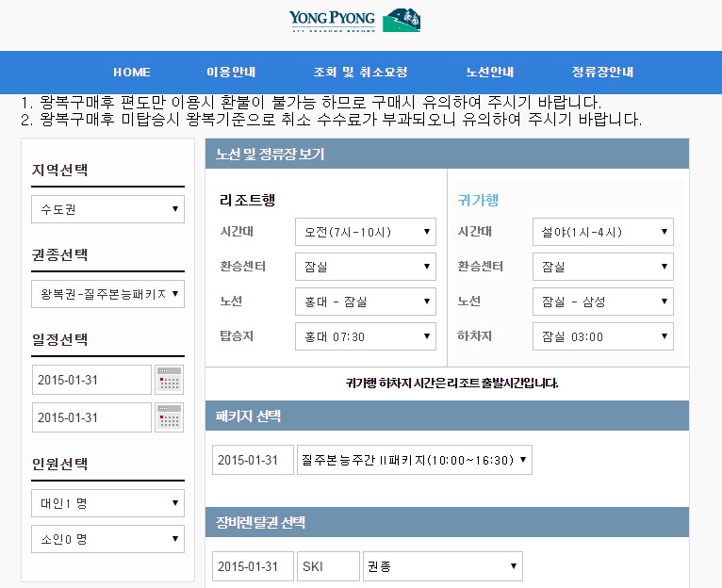Click the SKI equipment field
Viewport: 722px width, 588px height.
tap(328, 566)
